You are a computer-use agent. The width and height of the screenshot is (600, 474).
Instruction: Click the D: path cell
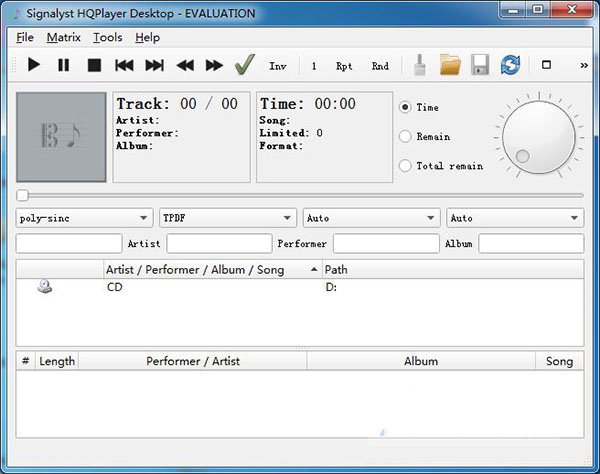pos(331,287)
